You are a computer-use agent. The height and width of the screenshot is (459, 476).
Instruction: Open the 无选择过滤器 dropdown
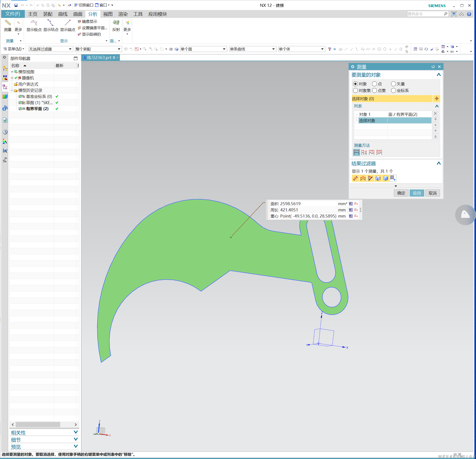point(50,49)
